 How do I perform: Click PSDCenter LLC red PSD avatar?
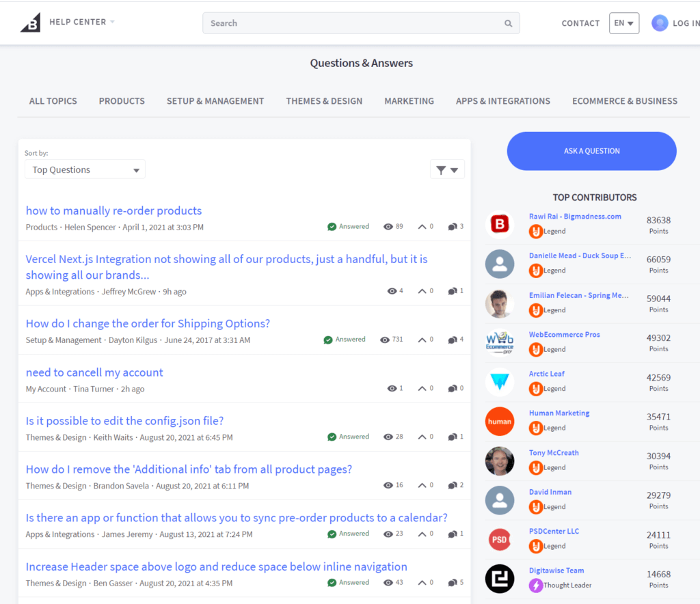click(x=500, y=540)
